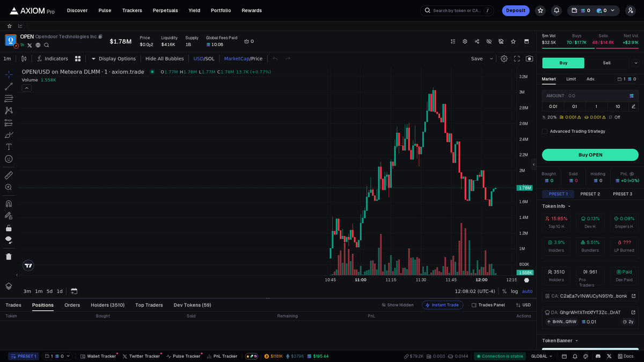Open the Pulse menu item
This screenshot has width=644, height=362.
[105, 10]
